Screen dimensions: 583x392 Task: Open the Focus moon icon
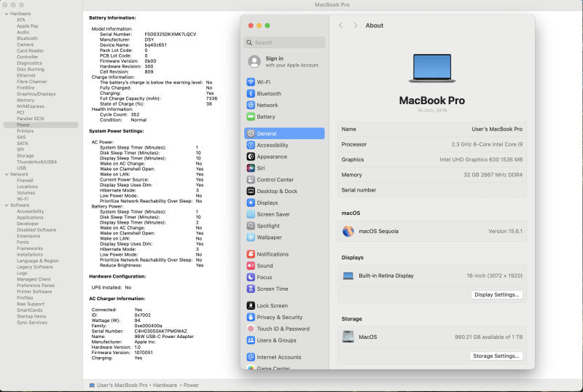point(251,277)
